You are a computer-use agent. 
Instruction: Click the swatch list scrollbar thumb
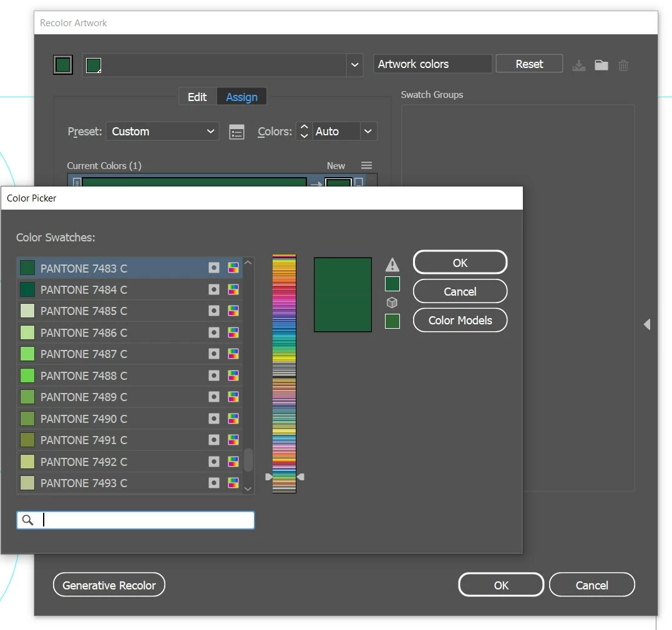point(248,460)
